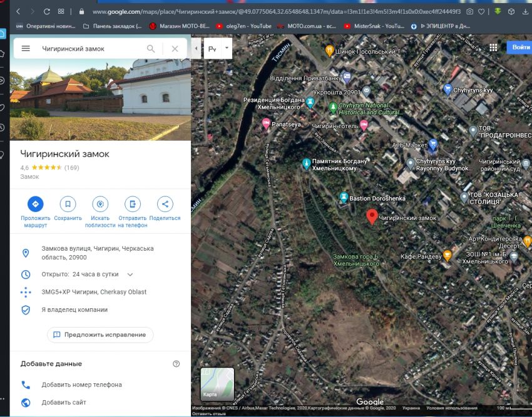Click the ТОВ КОЗАЦЬКА СТОЛИЦЯ marker
The height and width of the screenshot is (417, 532).
point(464,197)
